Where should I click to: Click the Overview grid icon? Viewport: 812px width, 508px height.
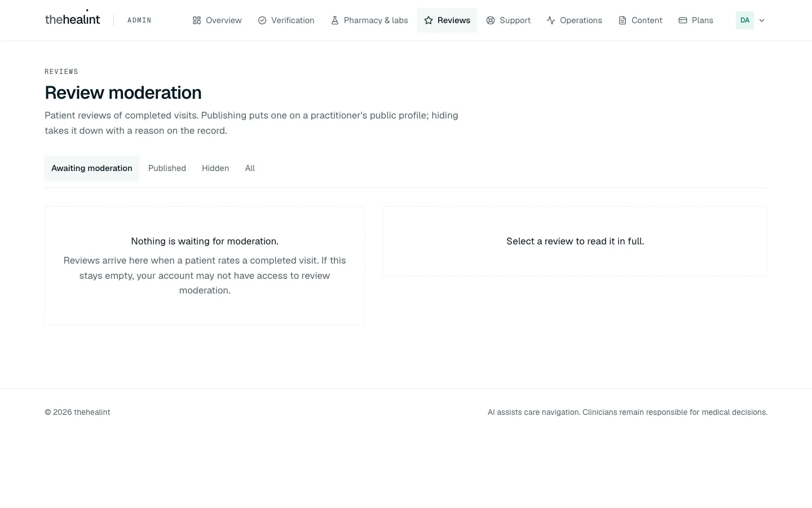[197, 20]
